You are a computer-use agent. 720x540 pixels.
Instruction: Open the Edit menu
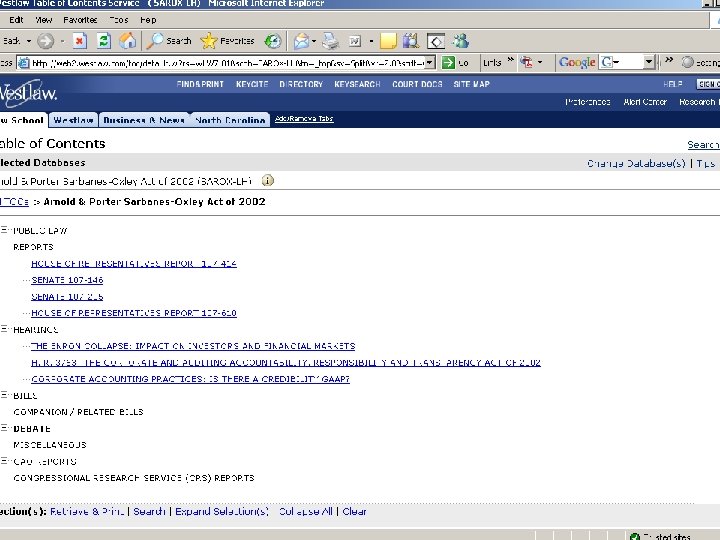(x=16, y=20)
